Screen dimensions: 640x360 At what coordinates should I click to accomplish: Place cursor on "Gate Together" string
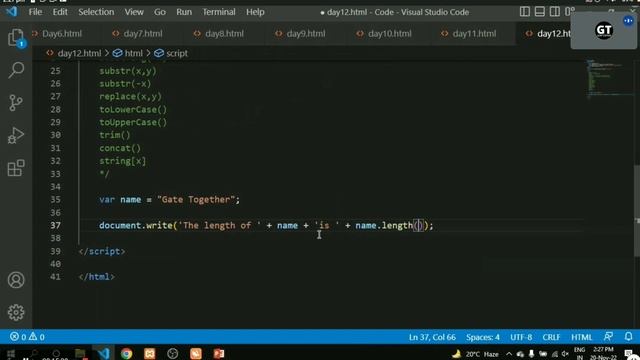[196, 200]
